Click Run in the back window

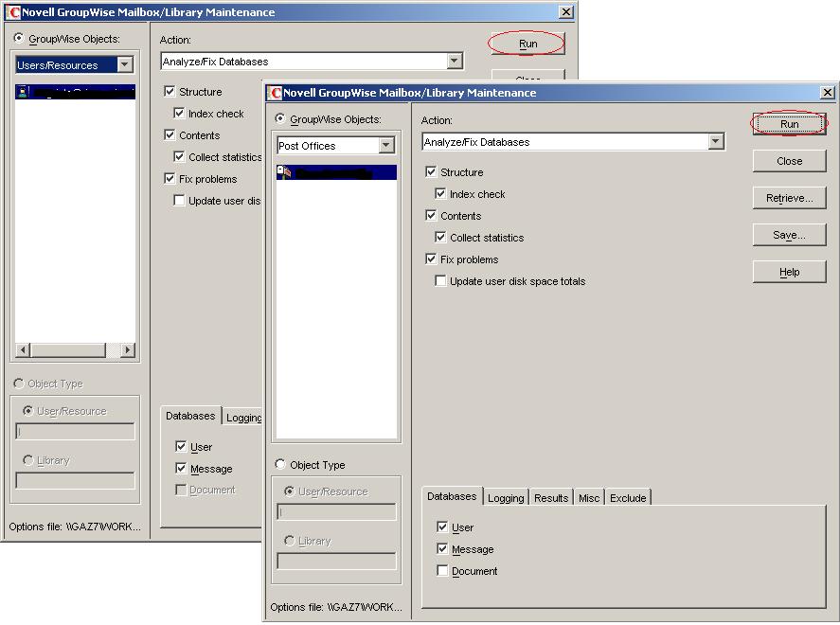527,44
